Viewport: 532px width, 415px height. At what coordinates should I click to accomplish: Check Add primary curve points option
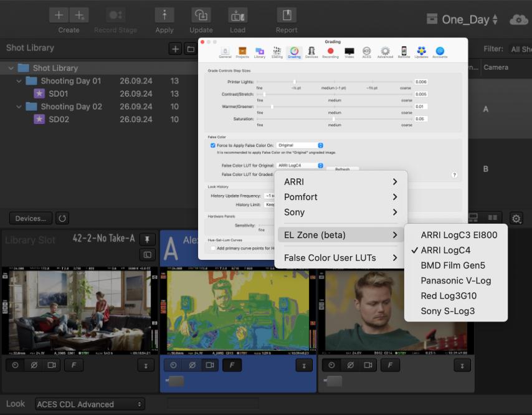pyautogui.click(x=212, y=249)
